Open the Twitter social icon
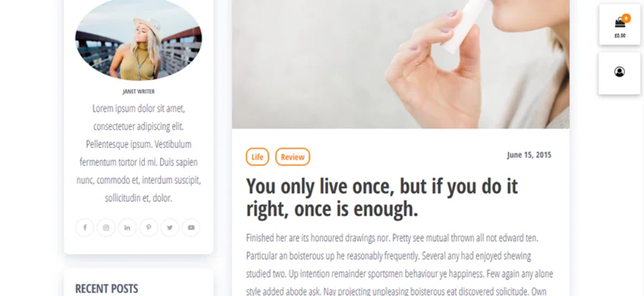This screenshot has width=644, height=296. pos(170,227)
